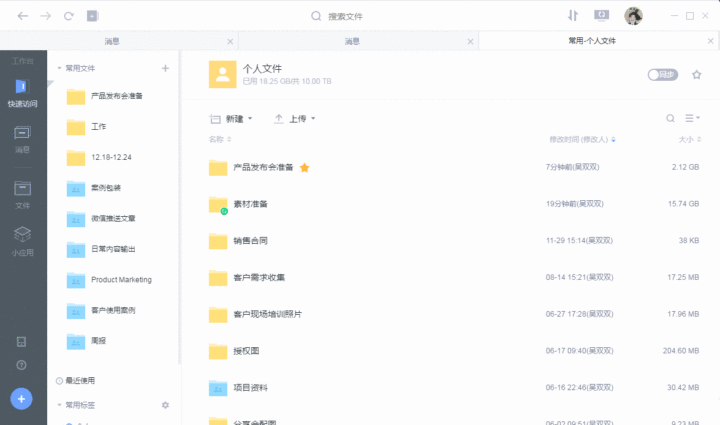The height and width of the screenshot is (425, 720).
Task: Refresh the current page
Action: click(68, 16)
